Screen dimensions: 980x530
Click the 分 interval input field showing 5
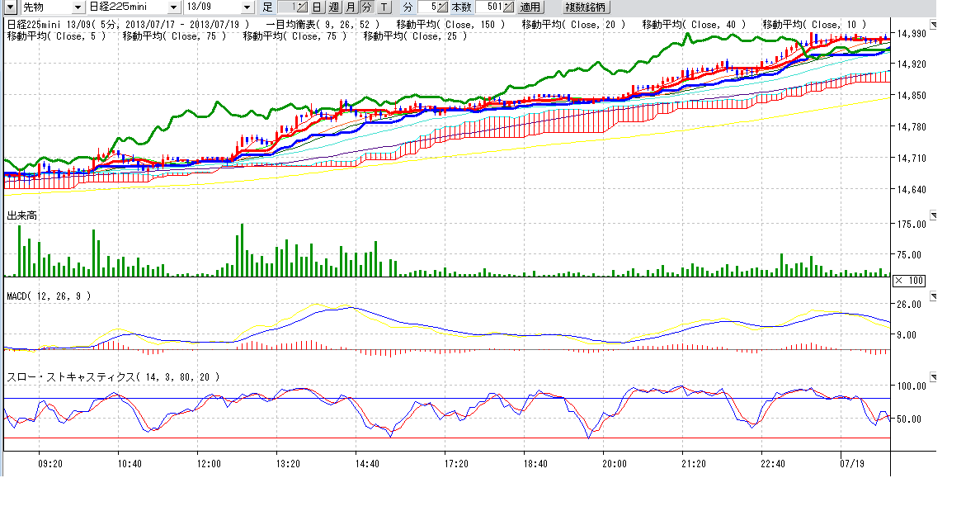click(426, 7)
